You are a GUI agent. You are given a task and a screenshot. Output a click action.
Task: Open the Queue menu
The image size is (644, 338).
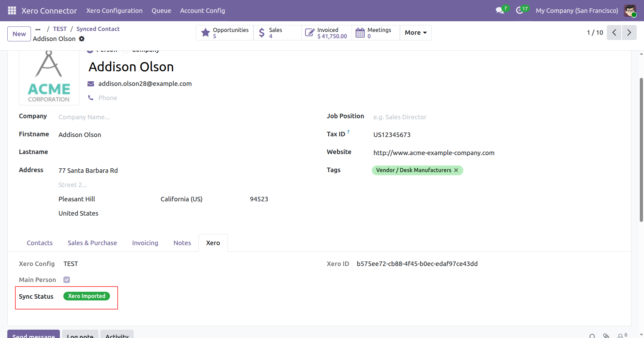click(x=161, y=10)
